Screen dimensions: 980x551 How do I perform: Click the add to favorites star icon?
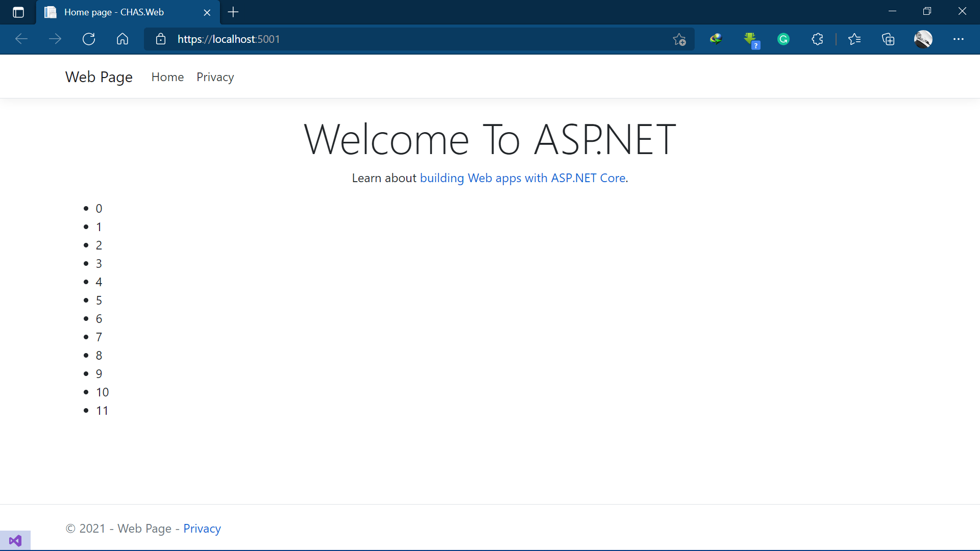pos(679,39)
